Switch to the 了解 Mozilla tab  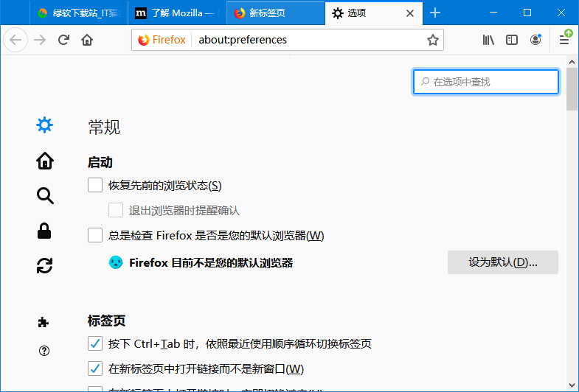[177, 13]
